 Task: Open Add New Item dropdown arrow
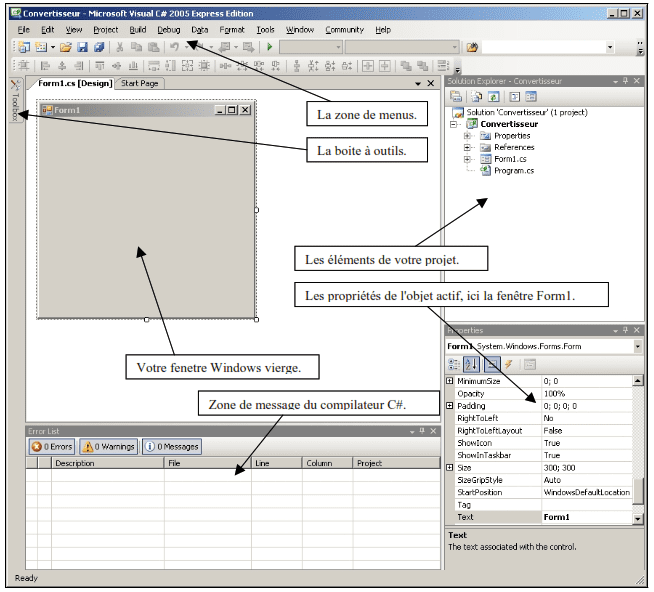tap(53, 47)
